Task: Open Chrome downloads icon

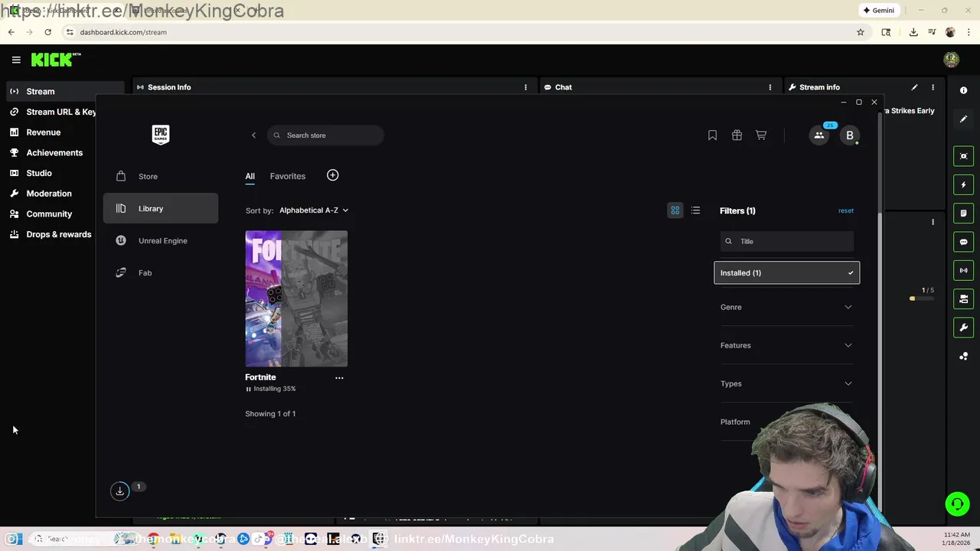Action: pyautogui.click(x=913, y=32)
